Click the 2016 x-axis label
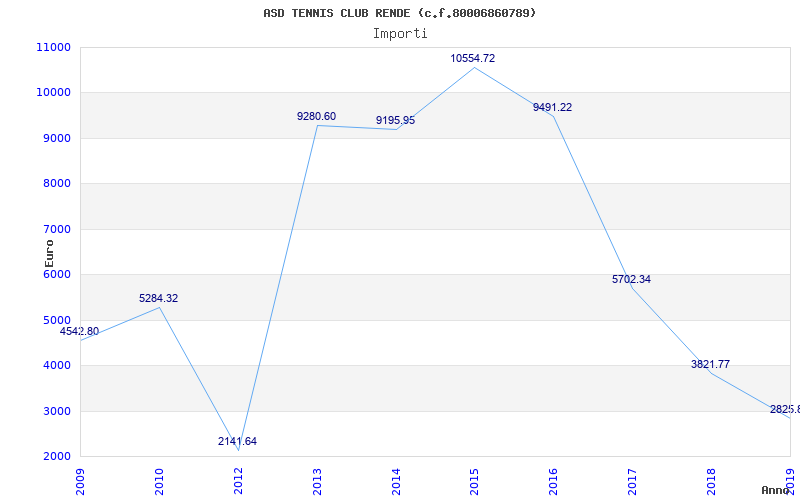Viewport: 800px width, 500px height. [553, 482]
